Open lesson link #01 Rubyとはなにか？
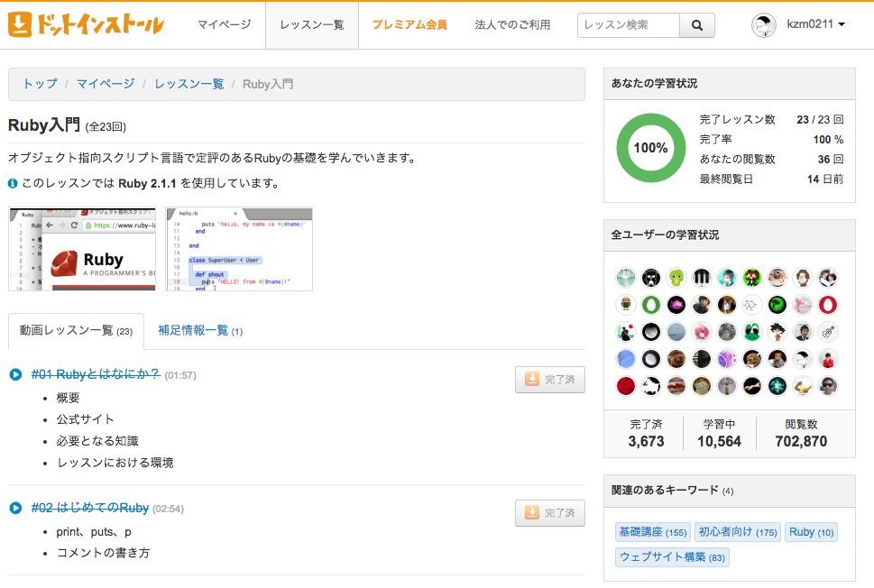 click(x=96, y=374)
